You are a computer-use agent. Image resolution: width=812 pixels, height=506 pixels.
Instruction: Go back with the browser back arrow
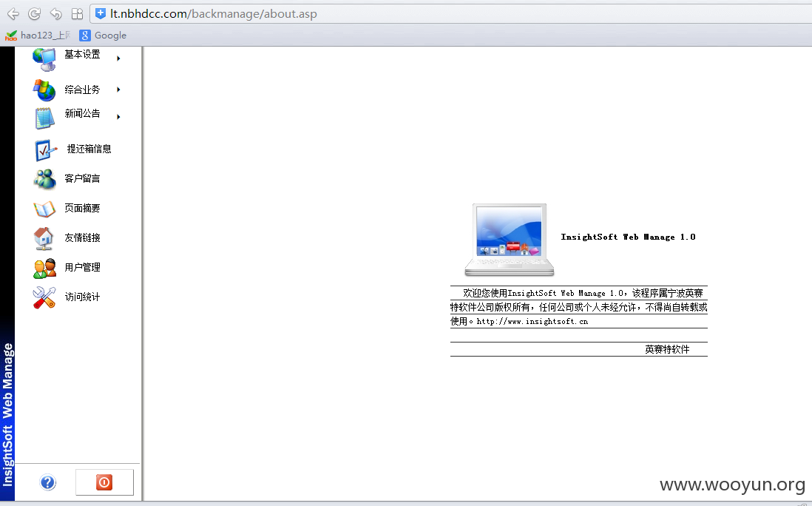point(13,14)
